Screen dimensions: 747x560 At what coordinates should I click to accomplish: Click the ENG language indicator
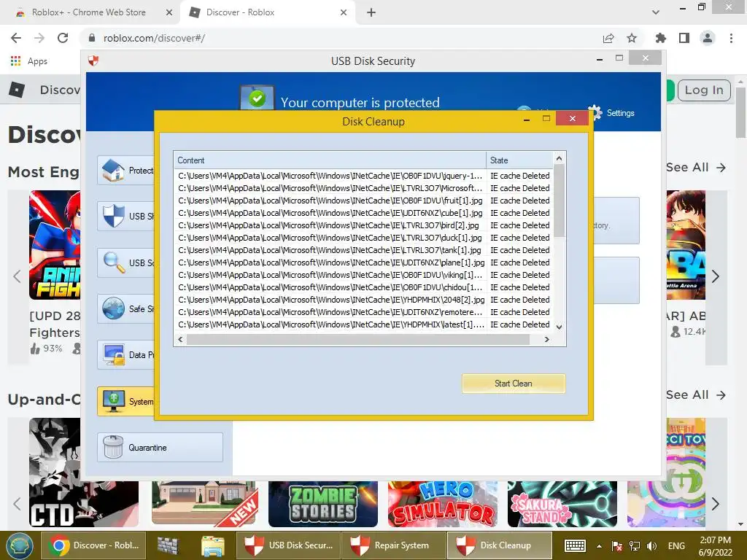point(676,545)
